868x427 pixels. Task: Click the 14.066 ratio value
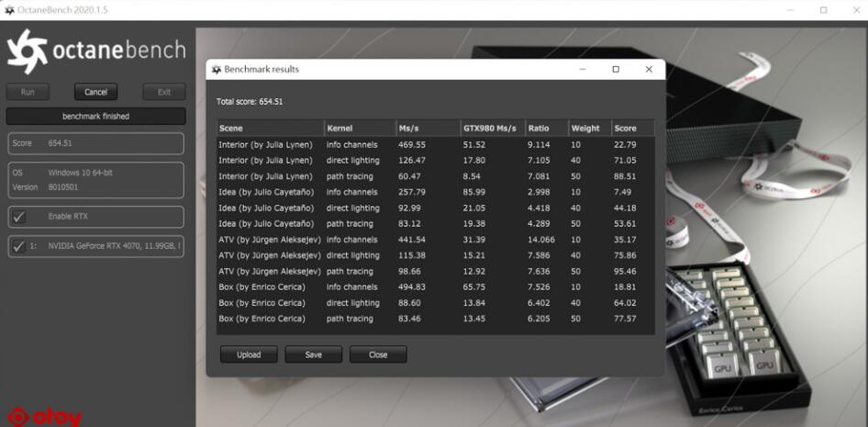[541, 240]
